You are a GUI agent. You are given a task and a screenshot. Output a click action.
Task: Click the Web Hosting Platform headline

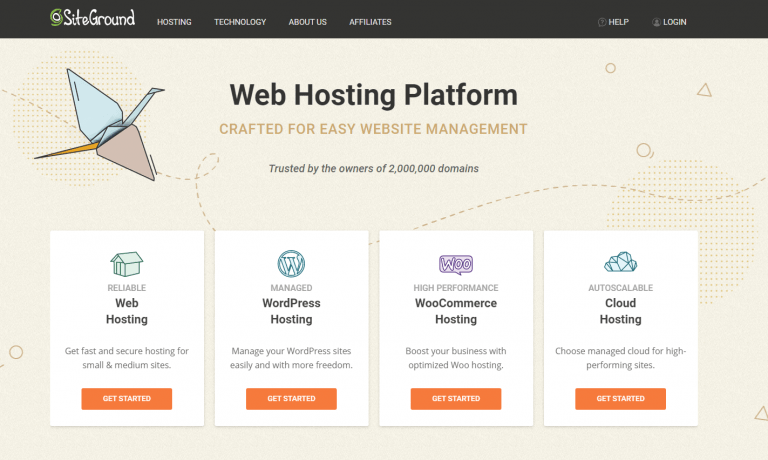374,95
